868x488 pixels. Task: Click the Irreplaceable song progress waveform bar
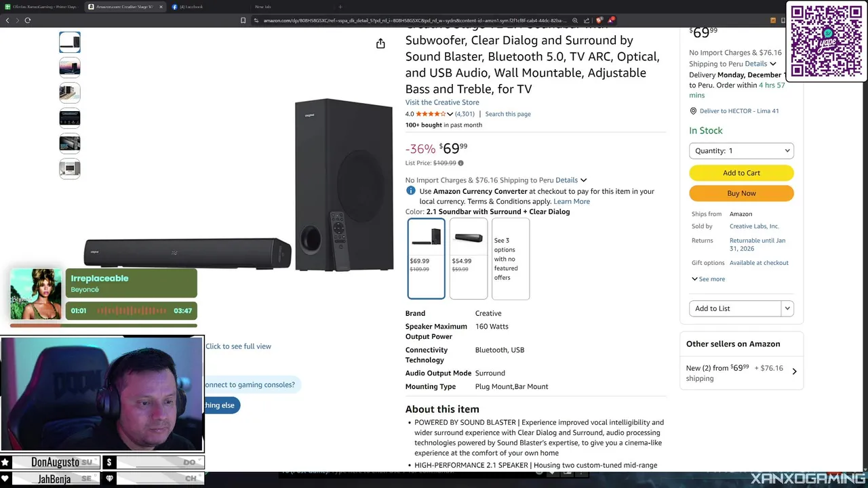[x=131, y=311]
